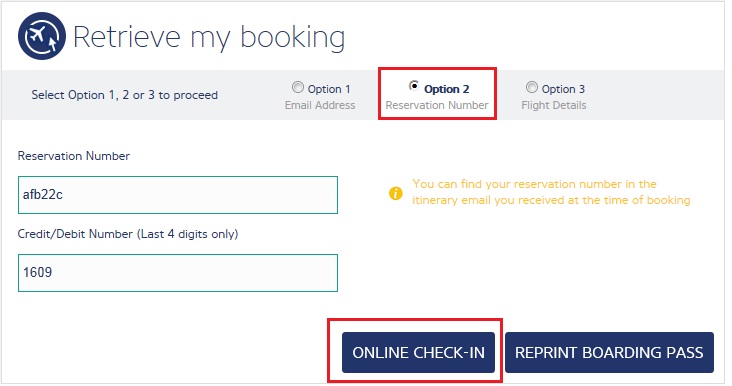The height and width of the screenshot is (386, 732).
Task: Click the "Retrieve my booking" heading
Action: pyautogui.click(x=209, y=37)
